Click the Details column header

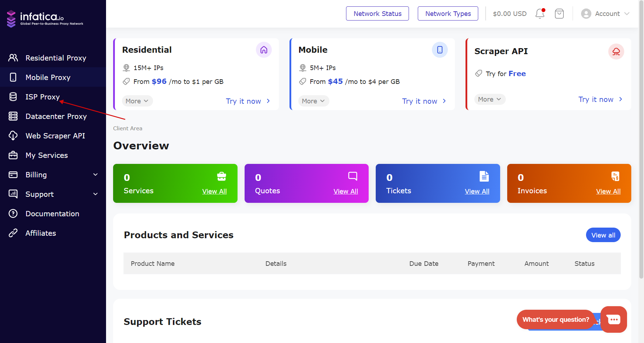[x=276, y=263]
